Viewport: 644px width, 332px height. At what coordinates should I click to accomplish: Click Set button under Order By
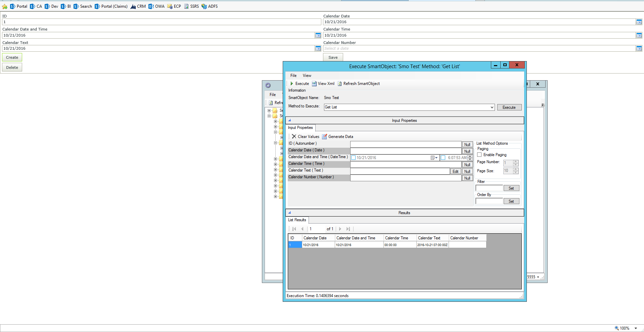(511, 201)
